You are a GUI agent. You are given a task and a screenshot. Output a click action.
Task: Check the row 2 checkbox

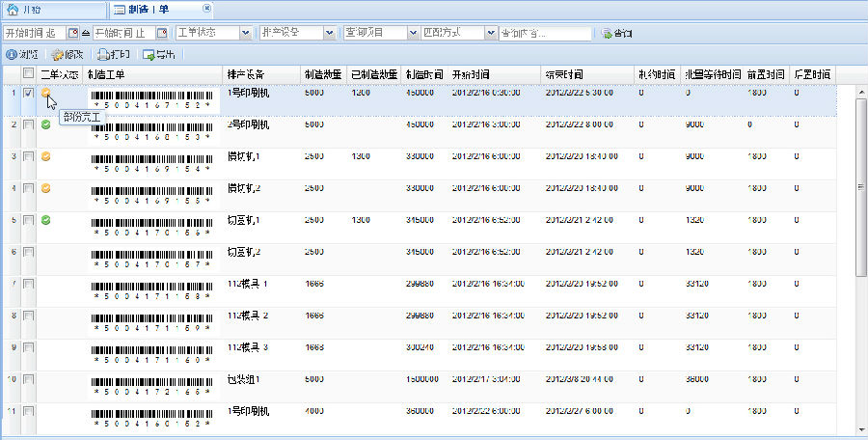28,124
